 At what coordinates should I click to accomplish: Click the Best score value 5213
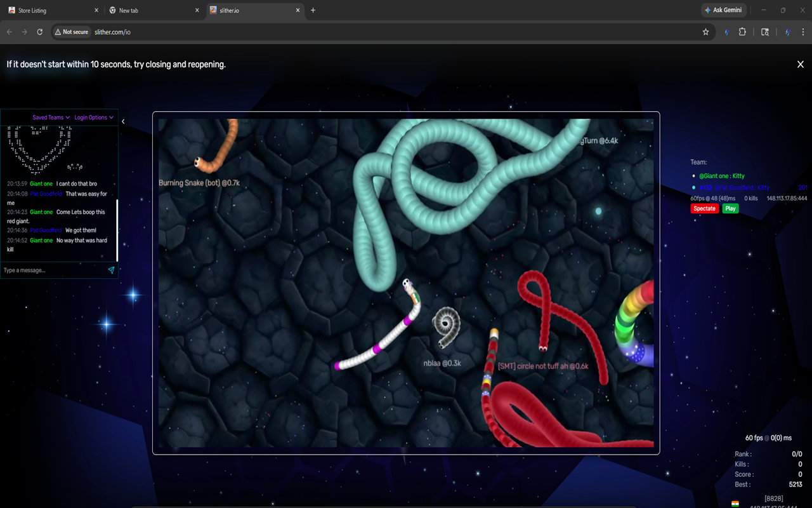pyautogui.click(x=796, y=485)
